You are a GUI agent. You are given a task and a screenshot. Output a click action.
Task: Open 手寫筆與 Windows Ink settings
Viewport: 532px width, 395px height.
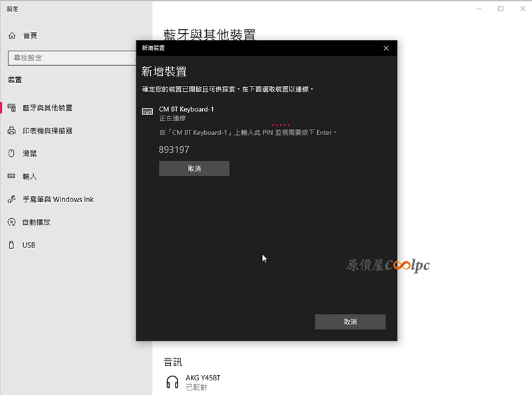pyautogui.click(x=58, y=199)
